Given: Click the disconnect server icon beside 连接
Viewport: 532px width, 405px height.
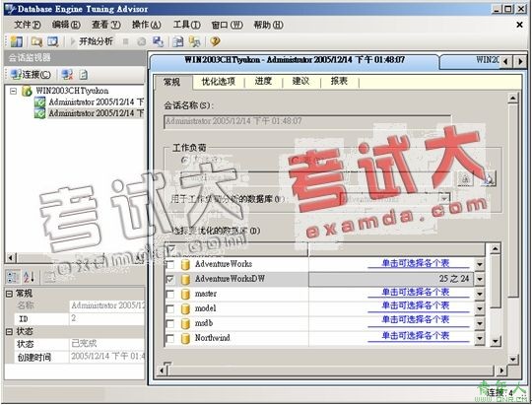Looking at the screenshot, I should tap(67, 74).
